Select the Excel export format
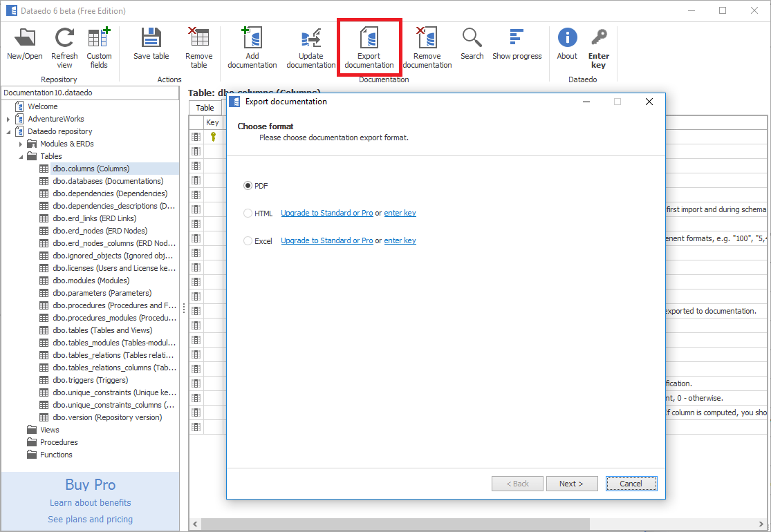This screenshot has height=532, width=771. click(247, 240)
